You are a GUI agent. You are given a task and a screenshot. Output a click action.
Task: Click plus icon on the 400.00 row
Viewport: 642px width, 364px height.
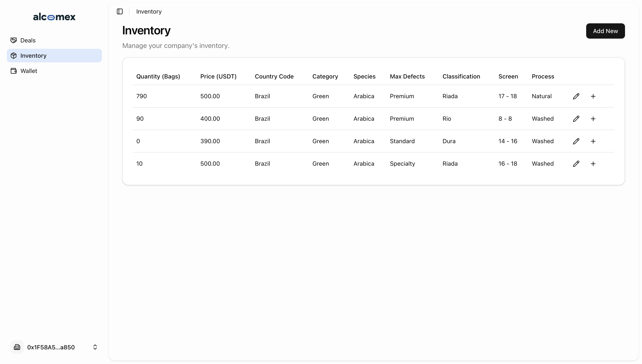[x=593, y=119]
